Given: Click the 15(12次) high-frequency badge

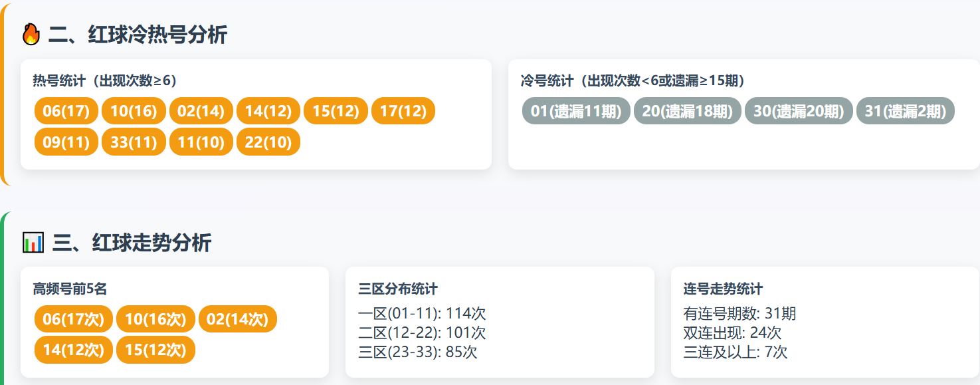Looking at the screenshot, I should point(155,350).
